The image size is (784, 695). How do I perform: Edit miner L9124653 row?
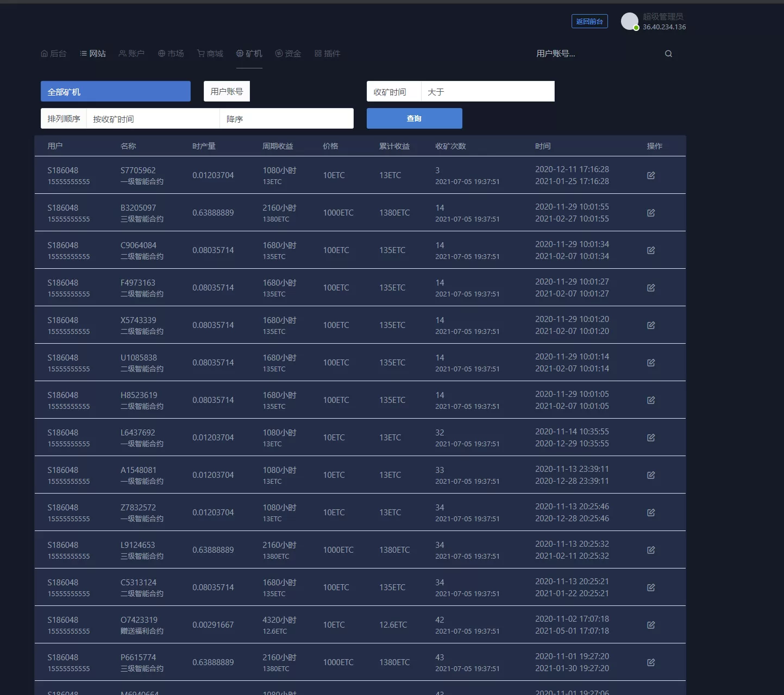click(x=651, y=550)
